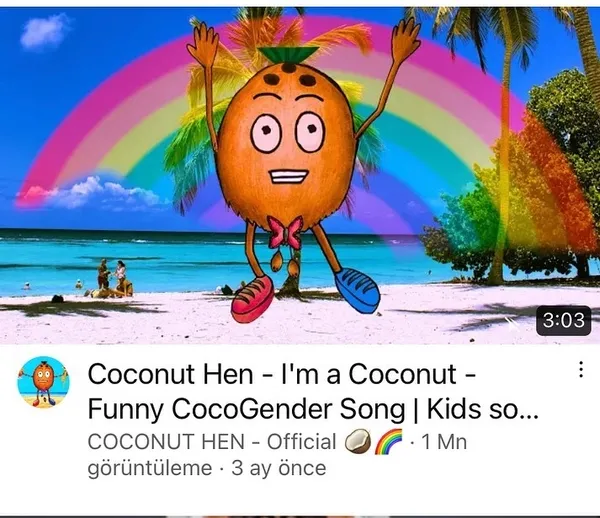Click the people standing on the beach
The height and width of the screenshot is (518, 600).
click(112, 274)
